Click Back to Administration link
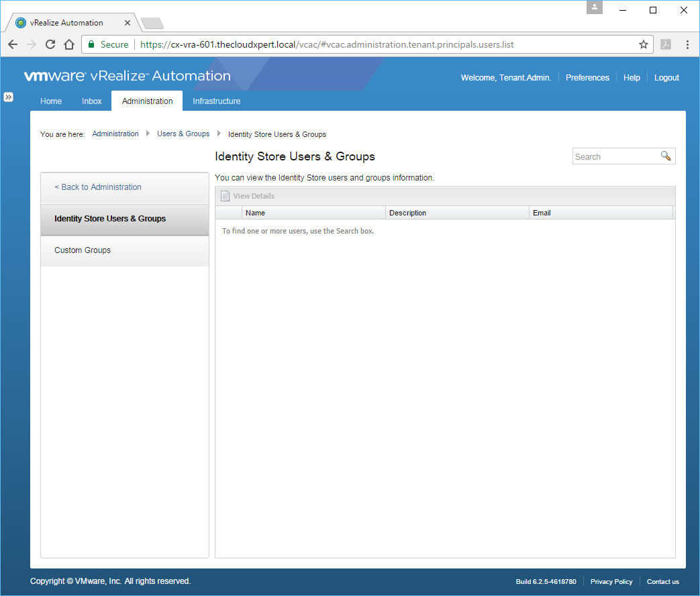The height and width of the screenshot is (596, 700). [98, 187]
